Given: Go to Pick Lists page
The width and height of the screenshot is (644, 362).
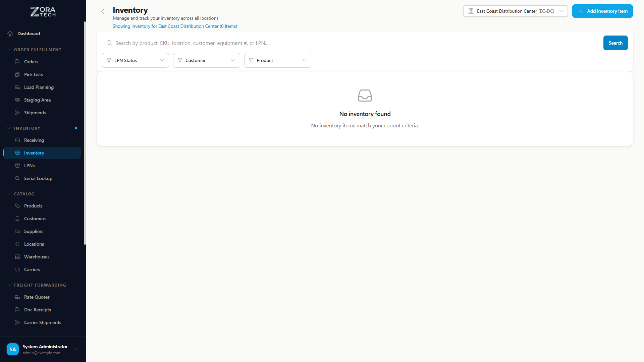Looking at the screenshot, I should click(x=33, y=74).
